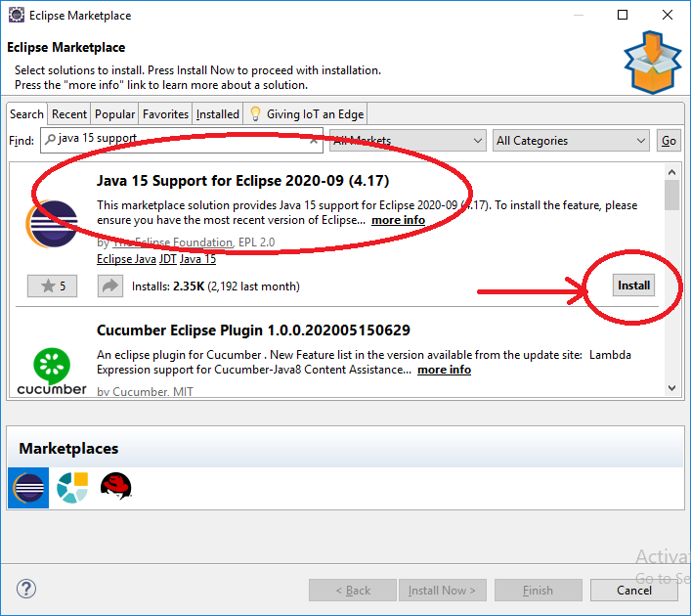The height and width of the screenshot is (616, 691).
Task: Click The Eclipse Foundation author link
Action: [x=173, y=242]
